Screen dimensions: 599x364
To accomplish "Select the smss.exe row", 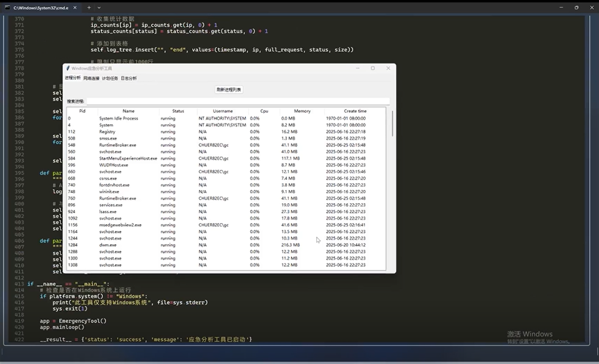I will click(x=226, y=138).
